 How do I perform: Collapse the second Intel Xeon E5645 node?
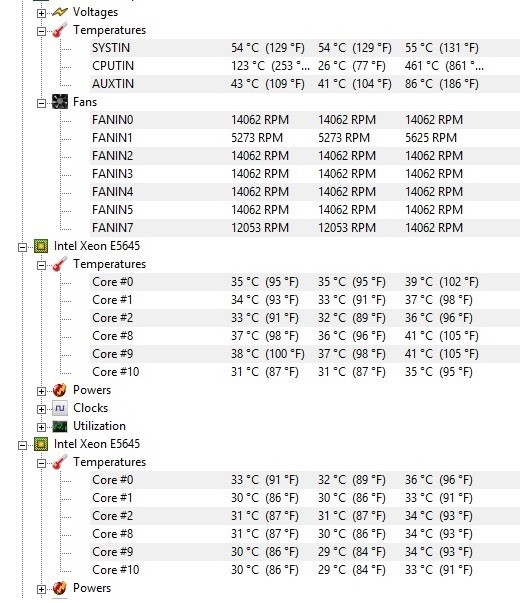(x=22, y=445)
